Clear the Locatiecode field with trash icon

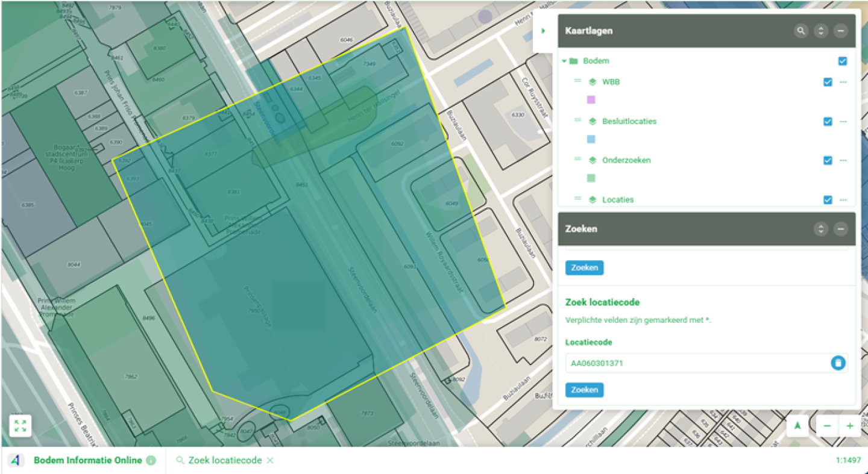[x=838, y=363]
